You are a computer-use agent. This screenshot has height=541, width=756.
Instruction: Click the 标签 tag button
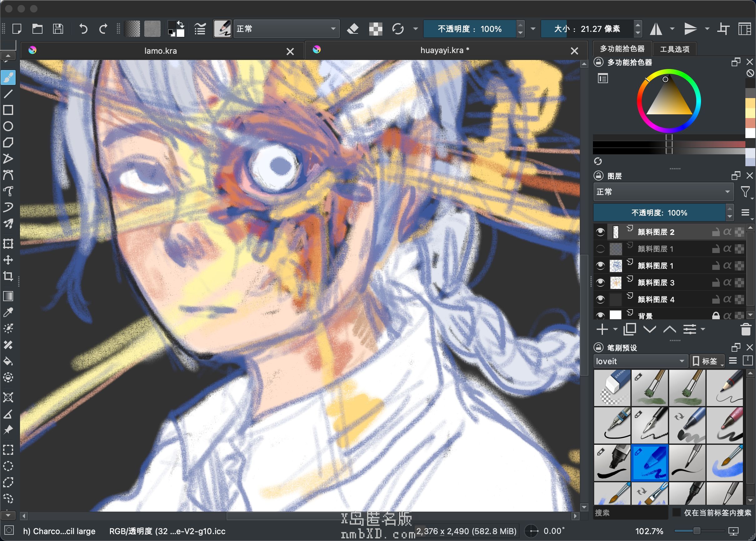[x=706, y=361]
